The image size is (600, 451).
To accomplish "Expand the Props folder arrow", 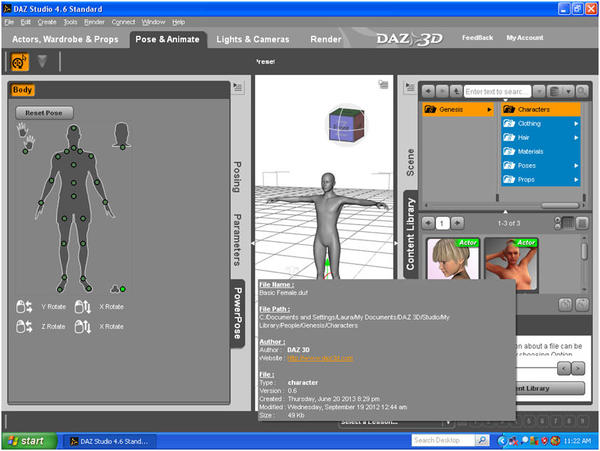I will (x=576, y=180).
